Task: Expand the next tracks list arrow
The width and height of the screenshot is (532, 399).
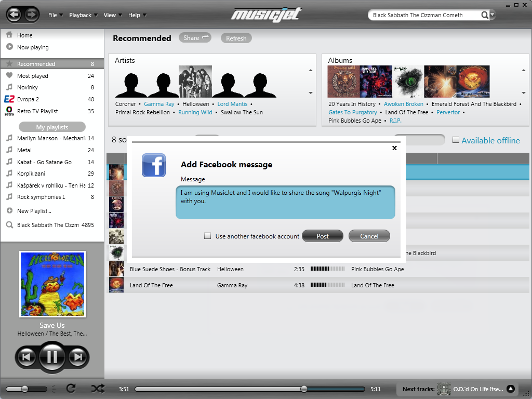Action: (511, 389)
